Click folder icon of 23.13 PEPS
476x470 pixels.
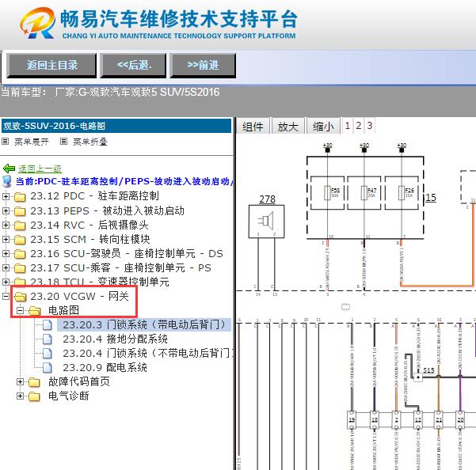(20, 211)
